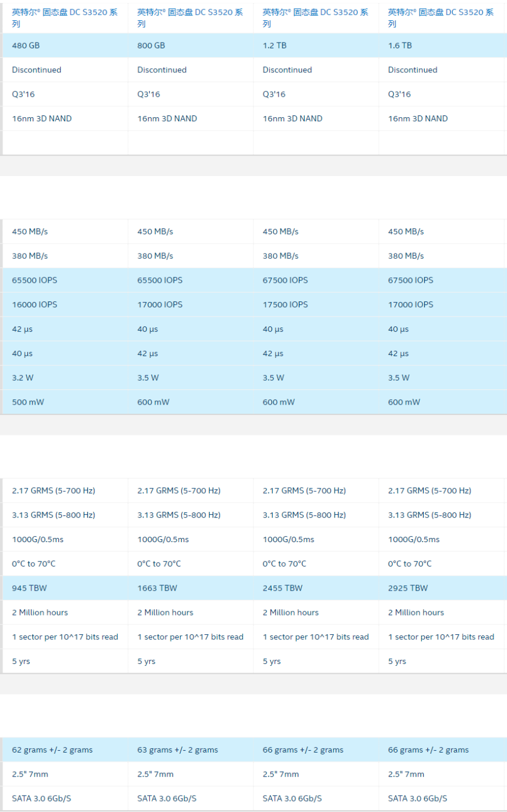507x812 pixels.
Task: Select 5 yrs in the 1.2 TB column
Action: tap(272, 662)
